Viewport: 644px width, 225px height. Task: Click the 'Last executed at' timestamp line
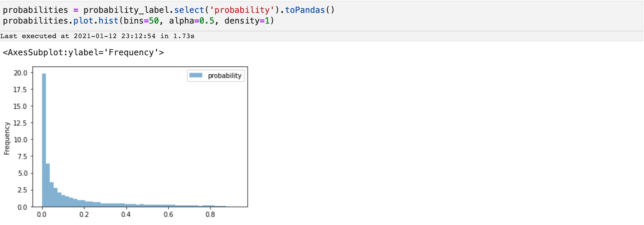[x=97, y=36]
